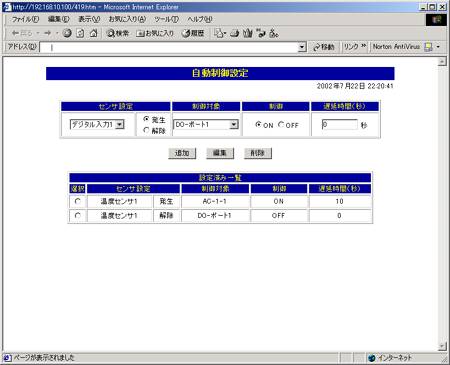Viewport: 450px width, 365px height.
Task: Click the 移動 go button
Action: click(324, 47)
